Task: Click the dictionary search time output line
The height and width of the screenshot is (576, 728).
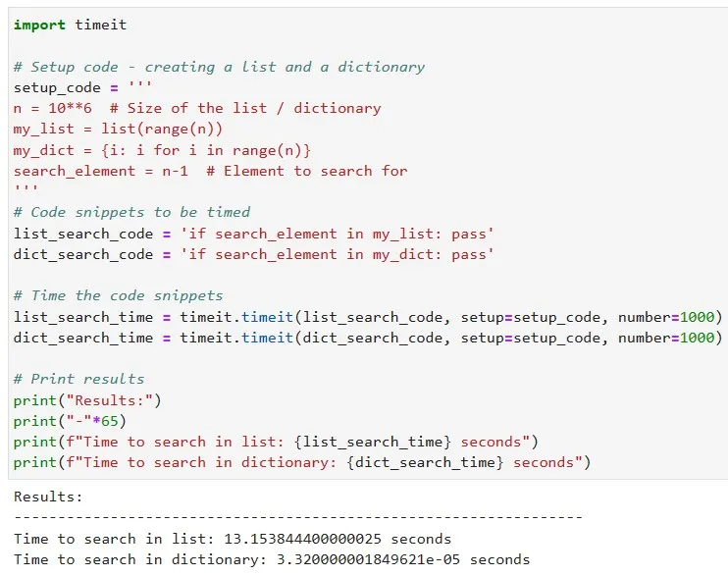Action: tap(271, 559)
